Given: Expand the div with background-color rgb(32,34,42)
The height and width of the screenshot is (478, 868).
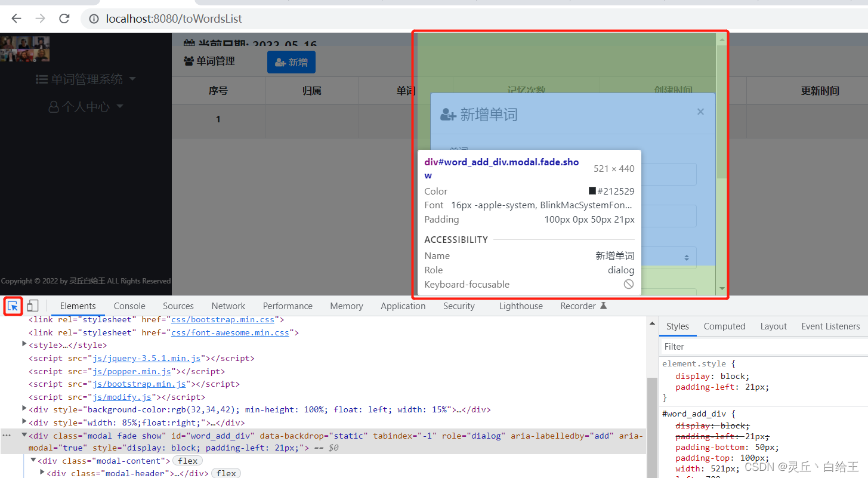Looking at the screenshot, I should 24,409.
